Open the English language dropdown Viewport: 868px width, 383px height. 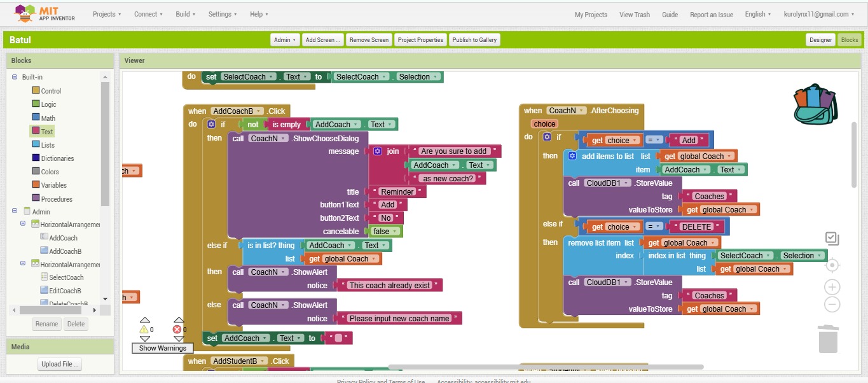(758, 14)
